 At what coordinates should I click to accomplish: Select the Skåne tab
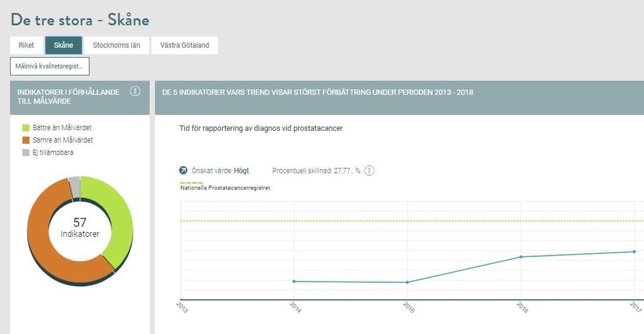tap(64, 45)
